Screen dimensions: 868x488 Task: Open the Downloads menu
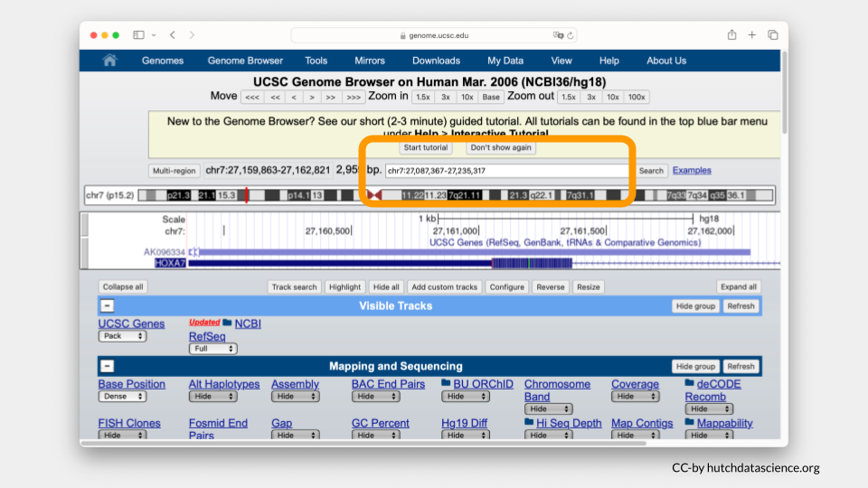point(436,61)
